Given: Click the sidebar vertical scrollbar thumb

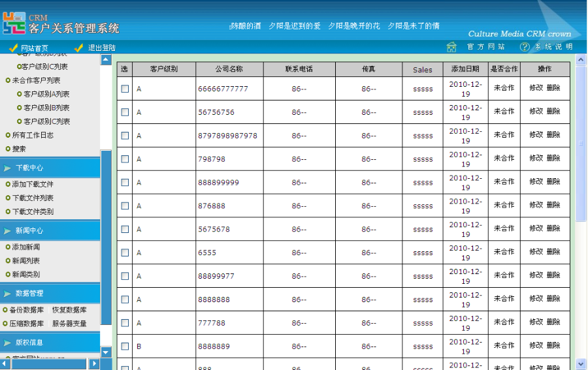Looking at the screenshot, I should 106,238.
